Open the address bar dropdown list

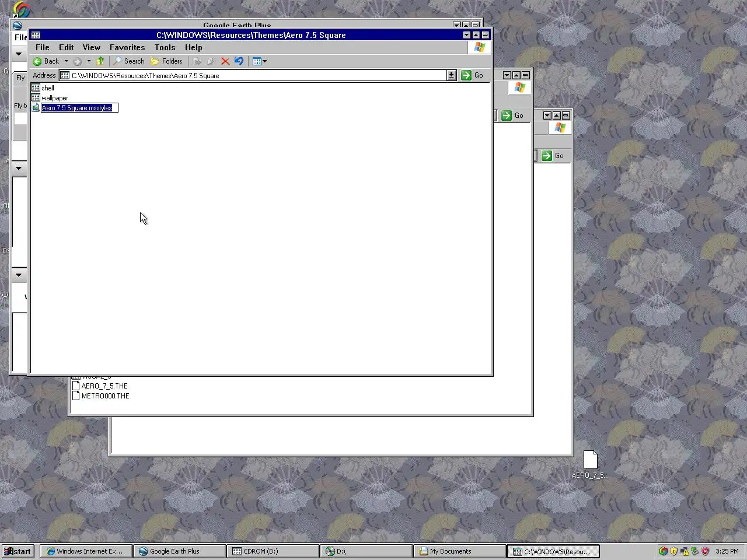click(x=451, y=75)
